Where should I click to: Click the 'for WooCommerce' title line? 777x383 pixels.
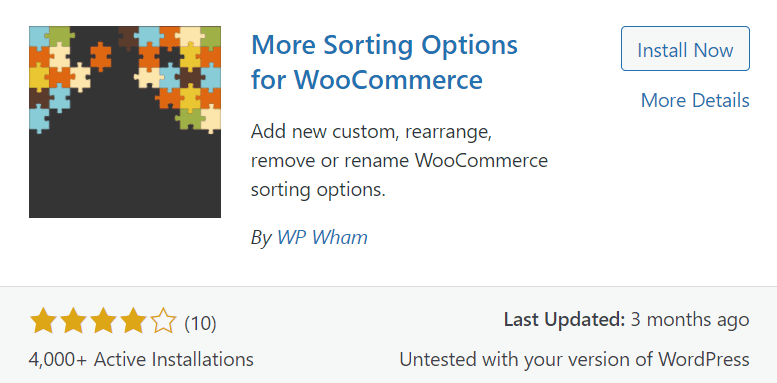pyautogui.click(x=367, y=80)
